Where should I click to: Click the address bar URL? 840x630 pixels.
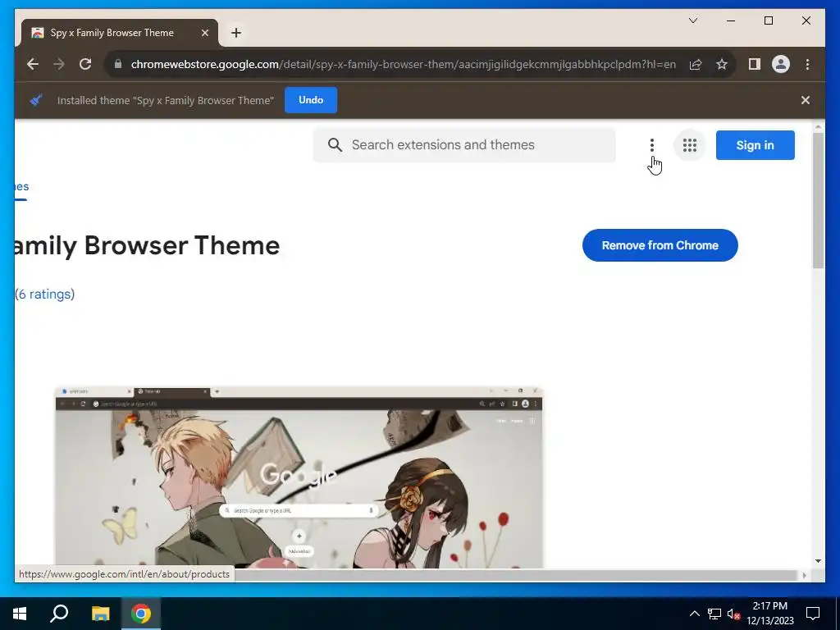click(x=403, y=64)
